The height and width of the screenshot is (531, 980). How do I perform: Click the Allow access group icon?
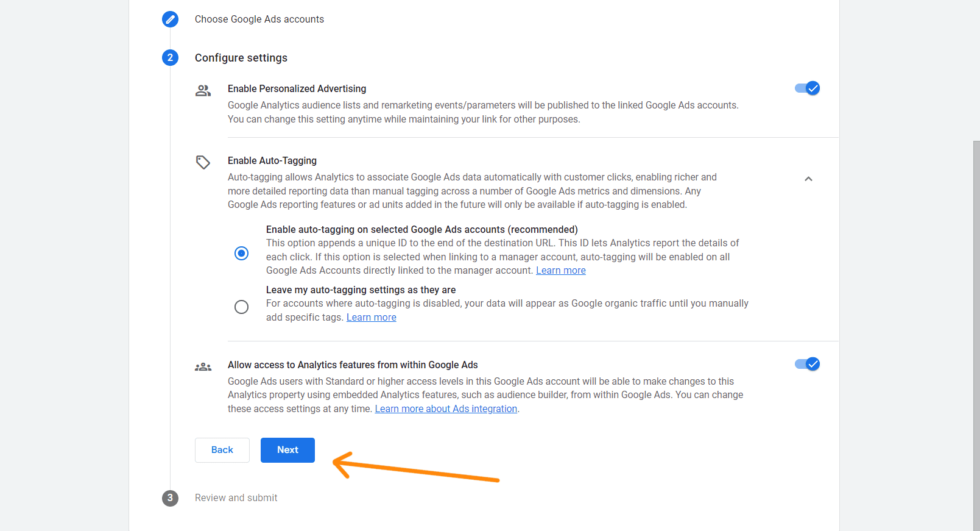203,367
